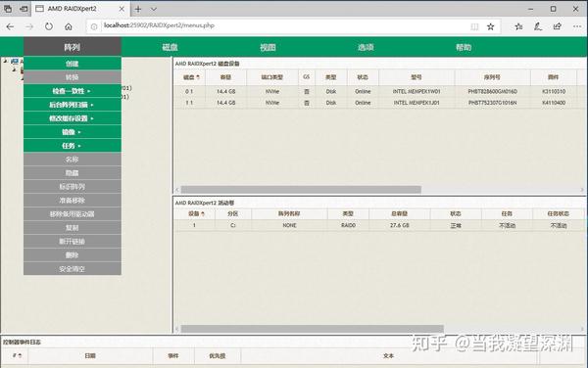Show tab previews chevron
The image size is (588, 368).
[x=154, y=9]
